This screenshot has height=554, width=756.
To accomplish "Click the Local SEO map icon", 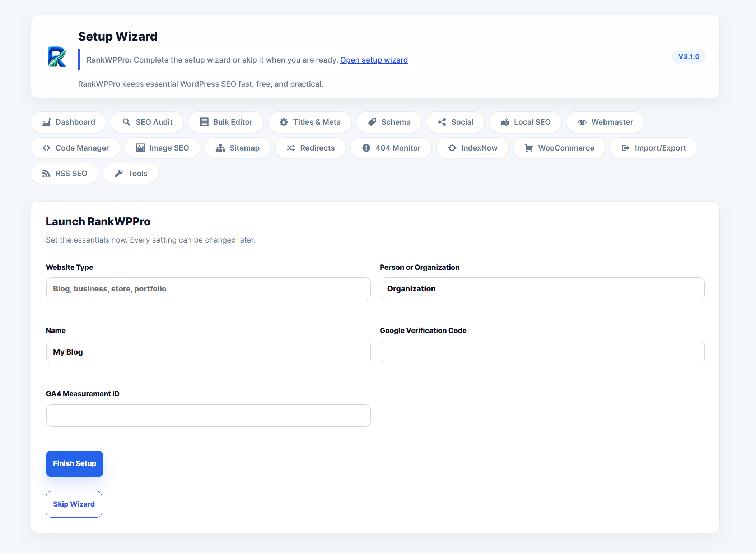I will [505, 122].
